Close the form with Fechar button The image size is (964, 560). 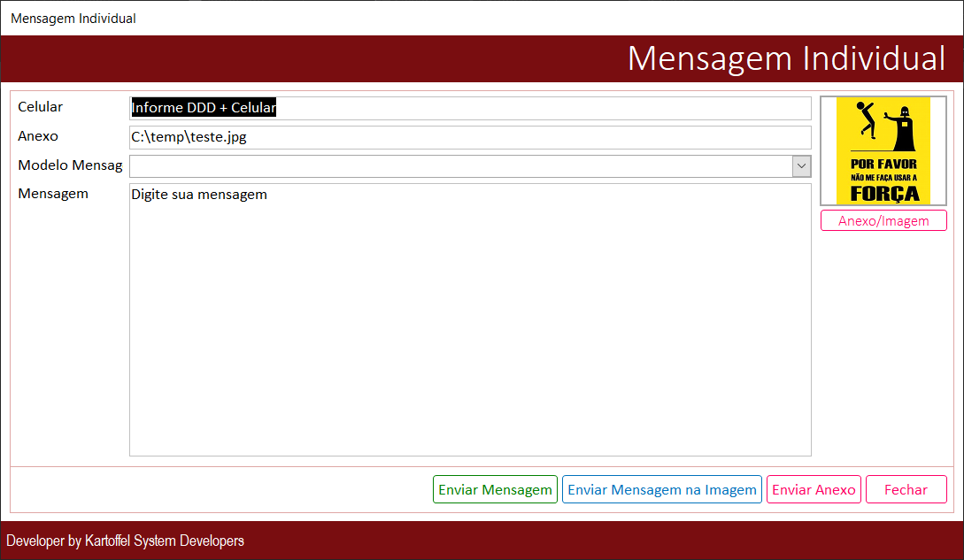(906, 489)
